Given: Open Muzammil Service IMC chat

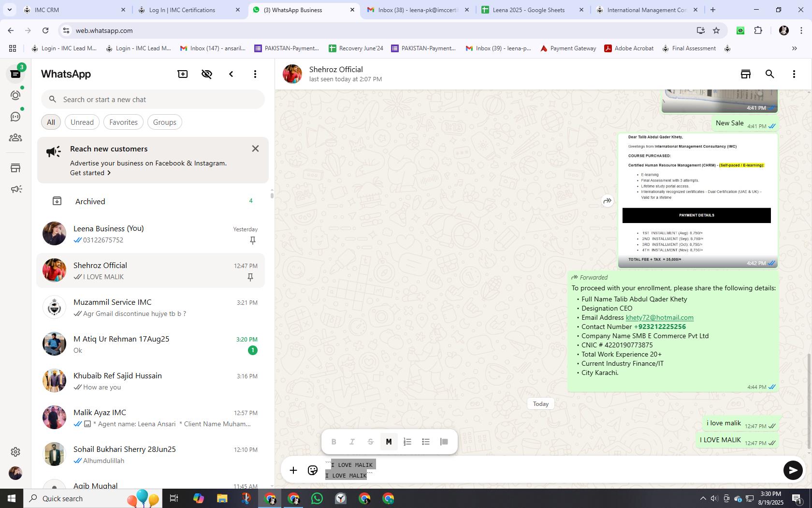Looking at the screenshot, I should pos(151,307).
